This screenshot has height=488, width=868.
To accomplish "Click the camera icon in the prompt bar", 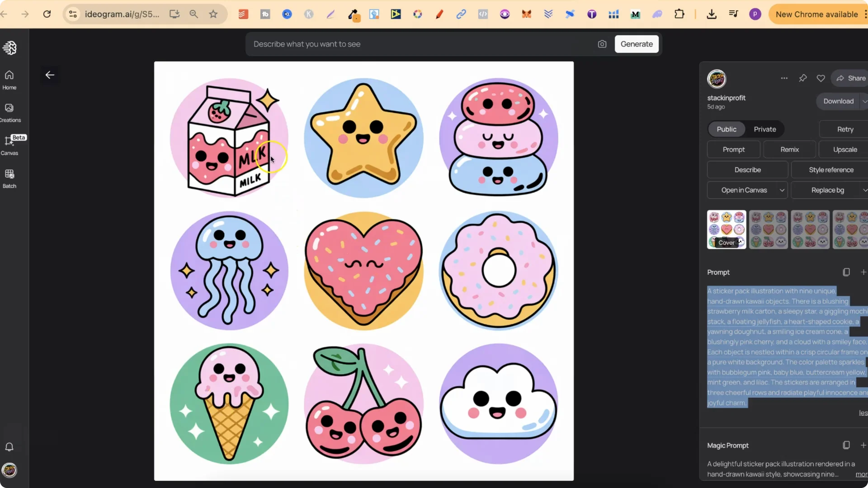I will point(602,44).
